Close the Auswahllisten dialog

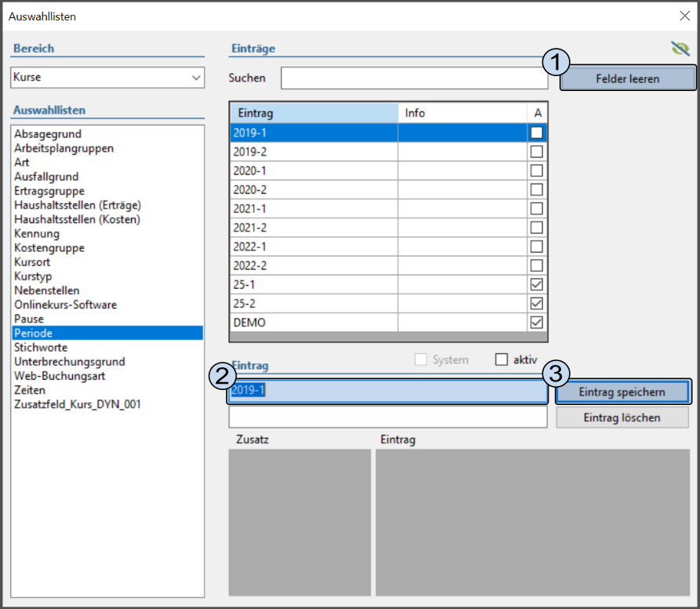[685, 16]
